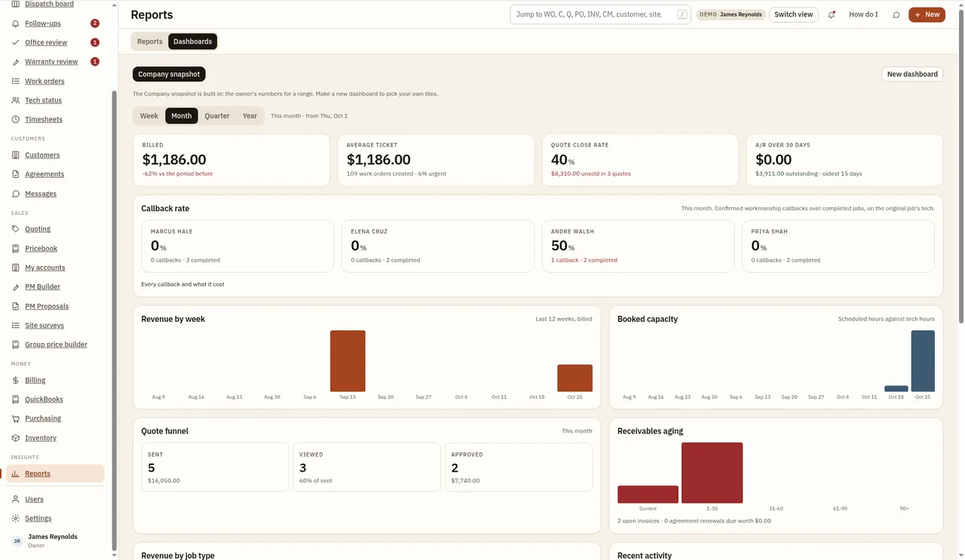Click the orange New button

click(x=927, y=14)
